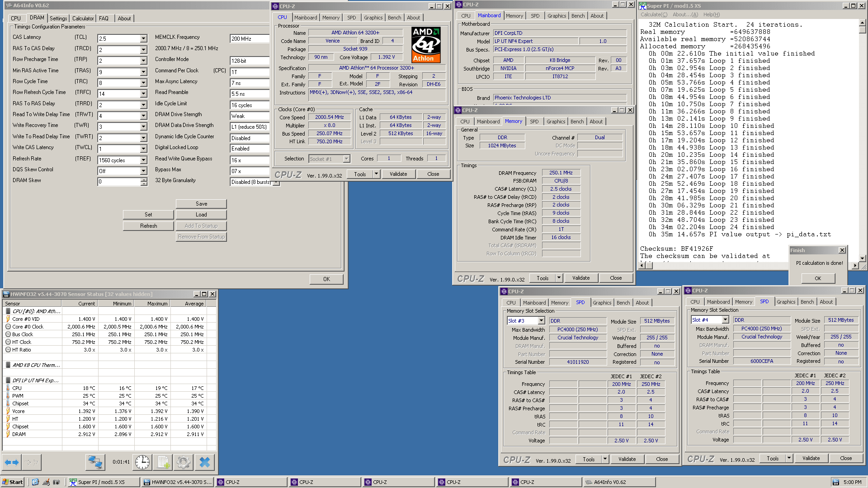Image resolution: width=868 pixels, height=488 pixels.
Task: Open Graphics tab in CPU-Z Memory window
Action: click(x=556, y=122)
